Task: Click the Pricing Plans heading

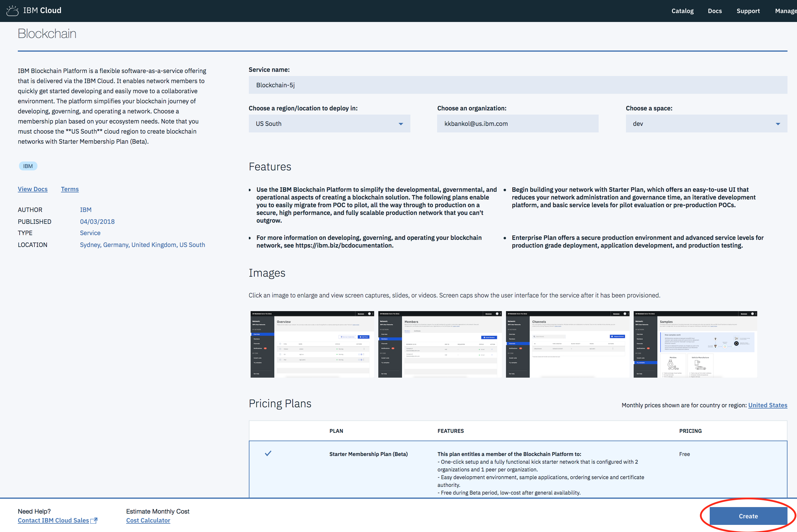Action: tap(280, 403)
